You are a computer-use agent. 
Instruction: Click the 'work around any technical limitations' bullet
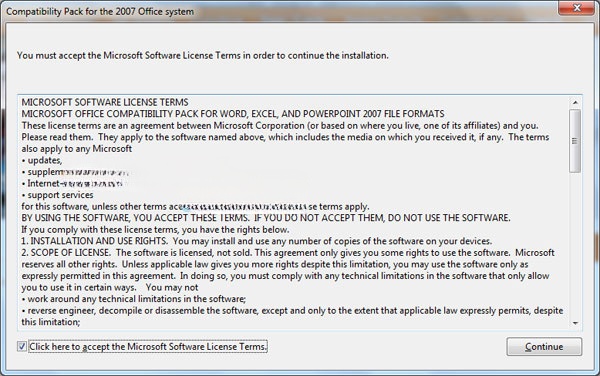pyautogui.click(x=134, y=299)
